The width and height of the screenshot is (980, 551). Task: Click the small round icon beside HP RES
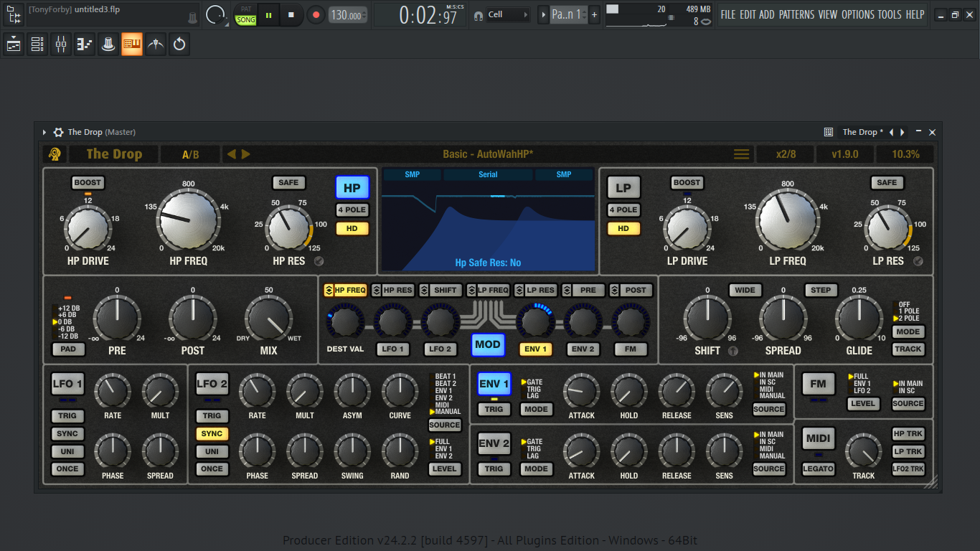[319, 261]
